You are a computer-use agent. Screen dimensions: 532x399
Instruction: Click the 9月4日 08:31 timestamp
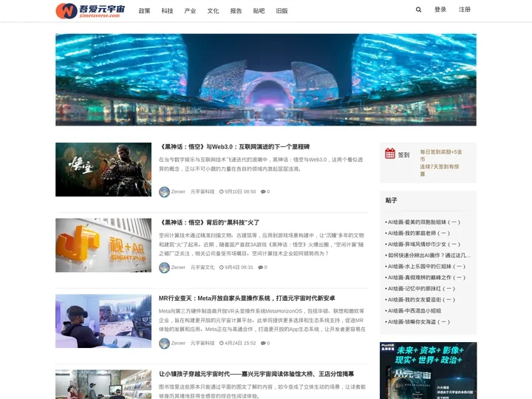tap(239, 267)
